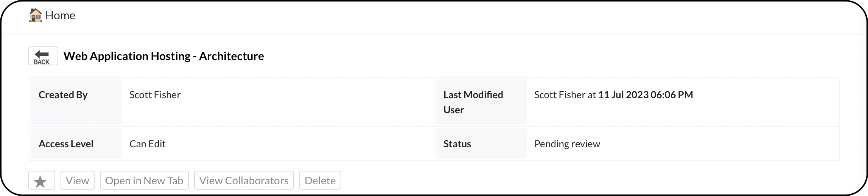Click Open in New Tab
The height and width of the screenshot is (196, 868).
coord(144,180)
